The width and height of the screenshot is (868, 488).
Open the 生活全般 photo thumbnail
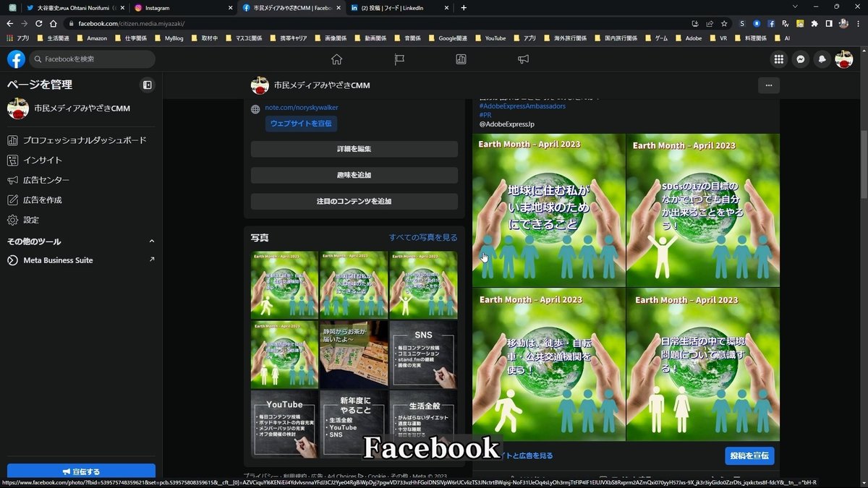click(x=423, y=424)
